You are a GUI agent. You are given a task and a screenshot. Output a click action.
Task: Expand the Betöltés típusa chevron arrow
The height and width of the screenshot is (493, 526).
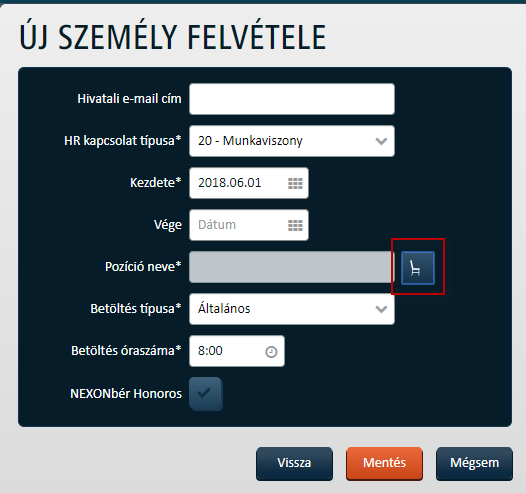point(381,309)
